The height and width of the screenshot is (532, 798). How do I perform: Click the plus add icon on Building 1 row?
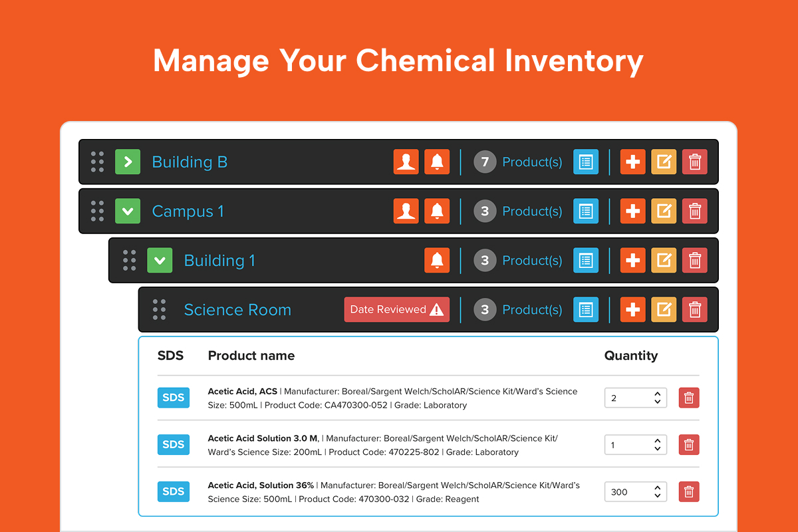pos(632,260)
